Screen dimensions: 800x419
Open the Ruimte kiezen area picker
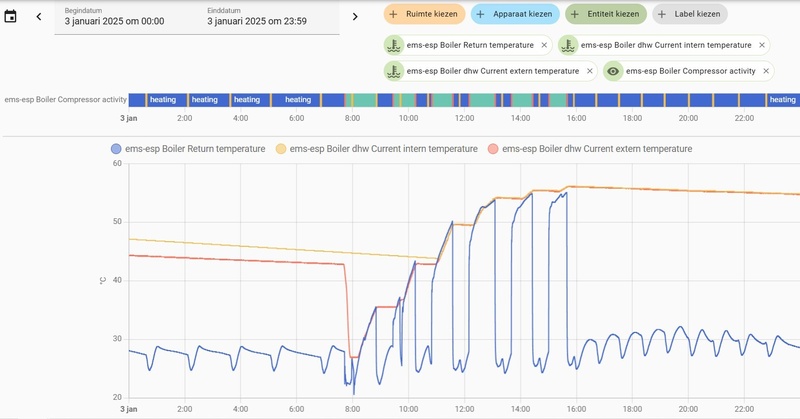(x=424, y=14)
